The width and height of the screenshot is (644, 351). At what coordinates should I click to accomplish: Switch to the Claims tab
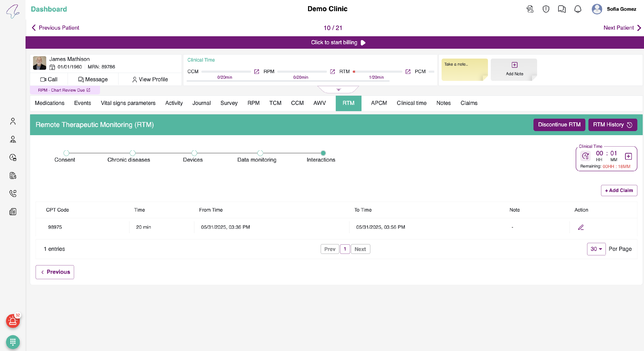click(x=469, y=103)
